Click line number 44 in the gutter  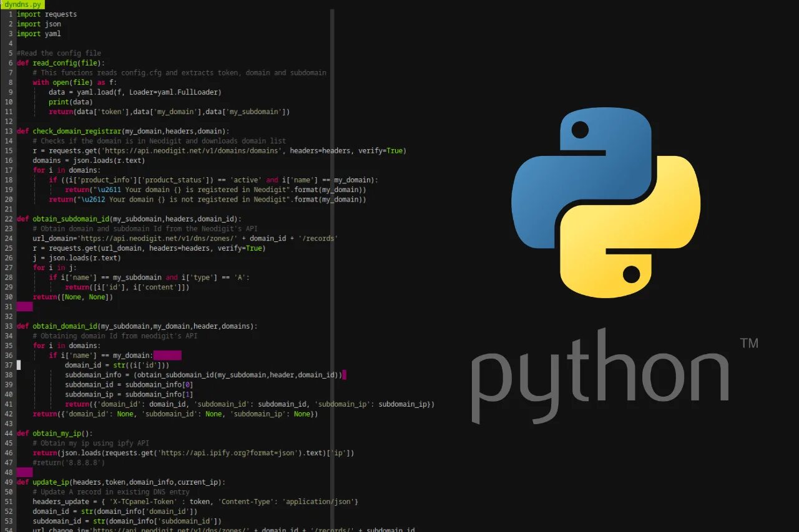pos(8,433)
